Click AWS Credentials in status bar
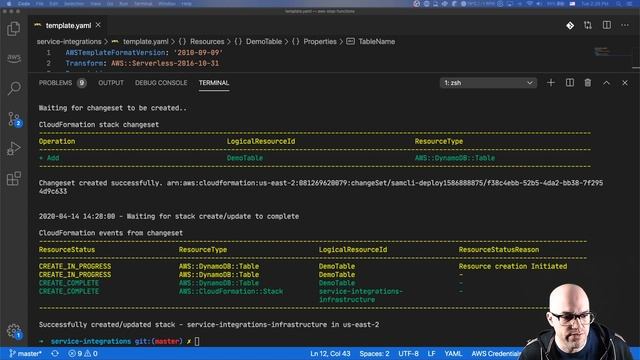 coord(496,353)
